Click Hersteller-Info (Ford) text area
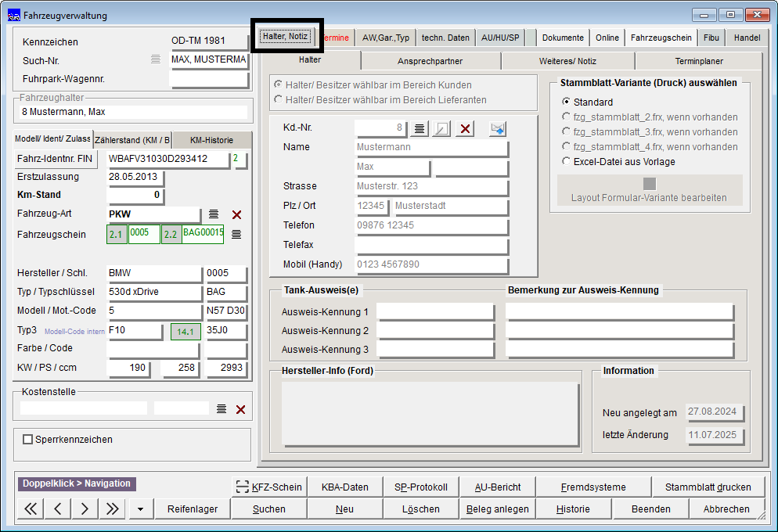The image size is (778, 532). [430, 415]
